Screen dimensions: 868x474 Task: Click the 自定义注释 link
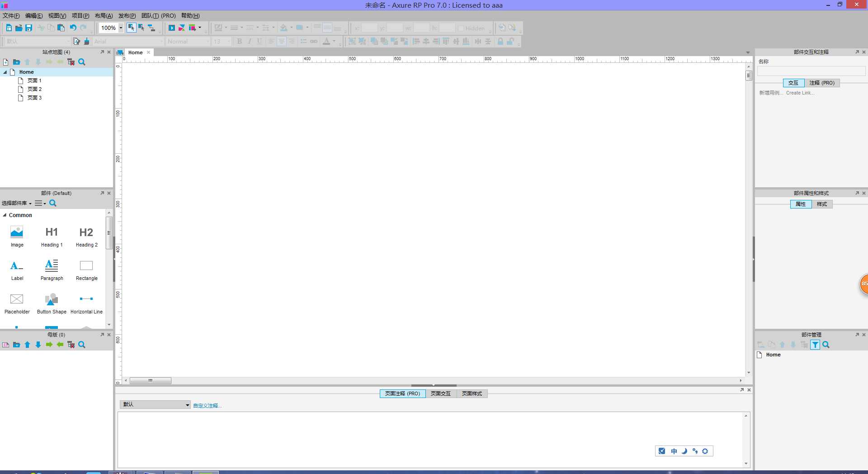coord(207,406)
